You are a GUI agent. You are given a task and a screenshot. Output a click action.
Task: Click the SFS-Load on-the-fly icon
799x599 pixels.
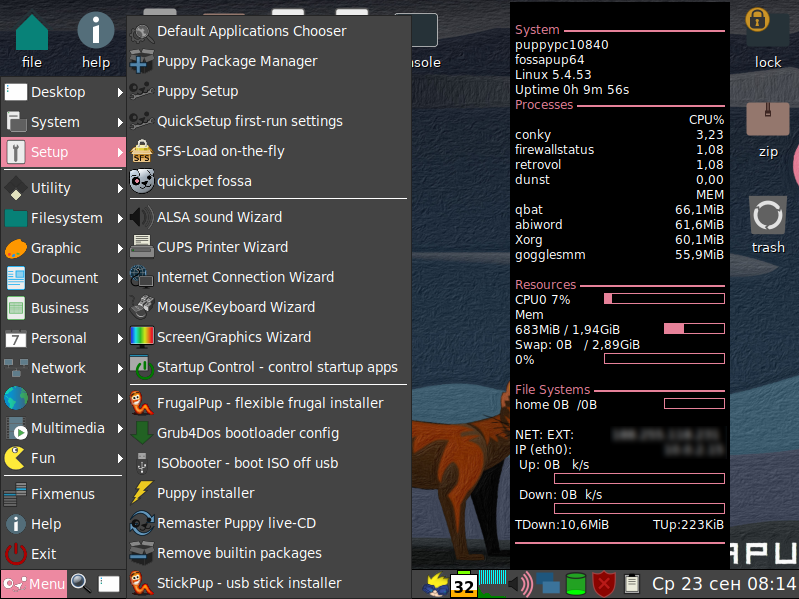pyautogui.click(x=142, y=152)
